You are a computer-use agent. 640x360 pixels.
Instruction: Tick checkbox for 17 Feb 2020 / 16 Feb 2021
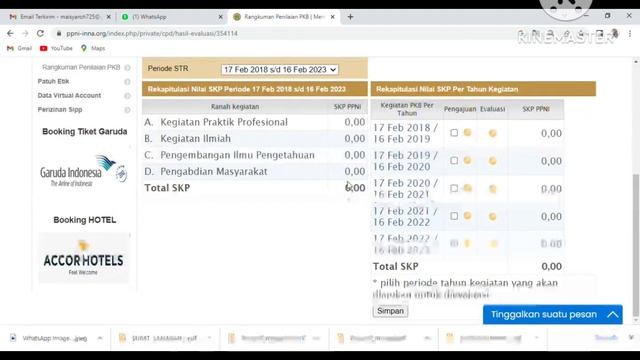(454, 188)
